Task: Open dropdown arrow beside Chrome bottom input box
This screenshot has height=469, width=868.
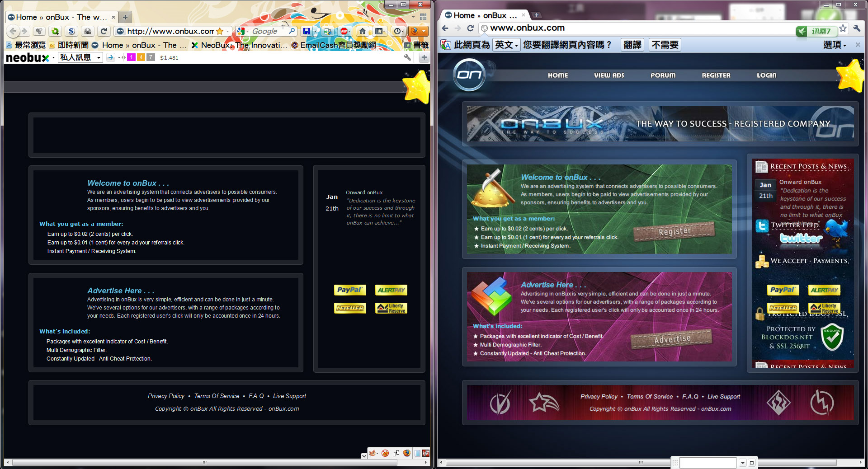Action: 742,463
